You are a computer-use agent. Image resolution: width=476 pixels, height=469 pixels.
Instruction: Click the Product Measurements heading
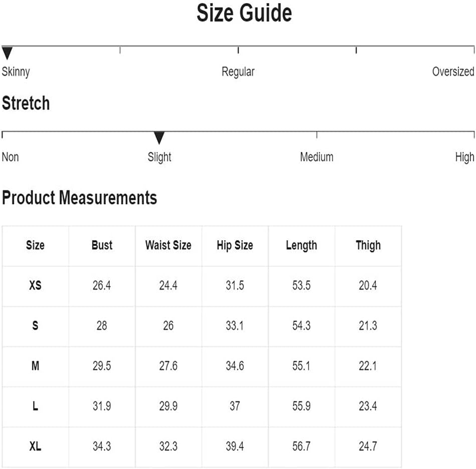[x=80, y=197]
